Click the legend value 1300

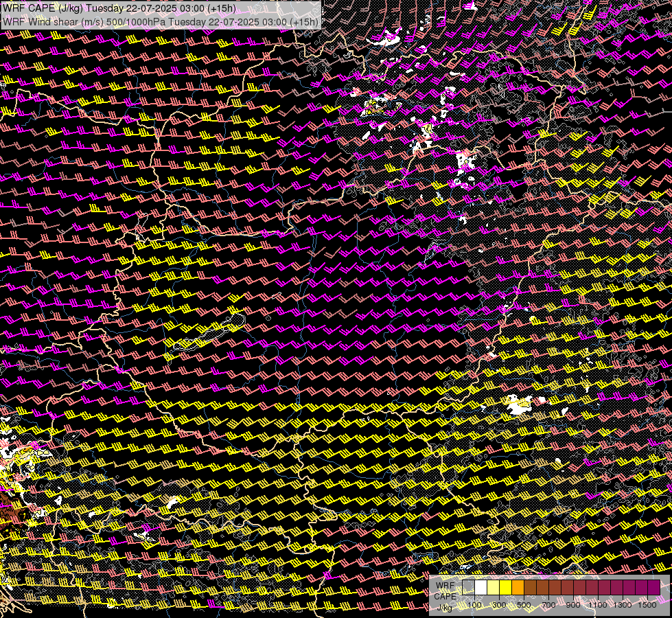[623, 605]
